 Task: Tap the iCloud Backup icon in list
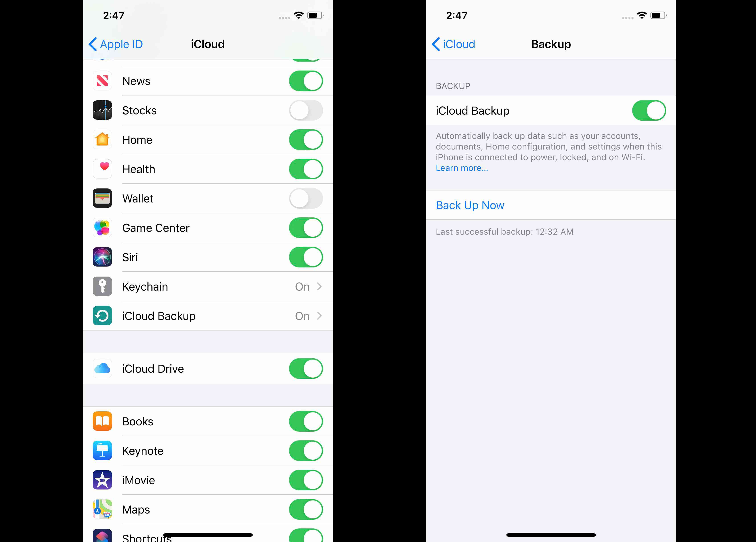pos(103,315)
